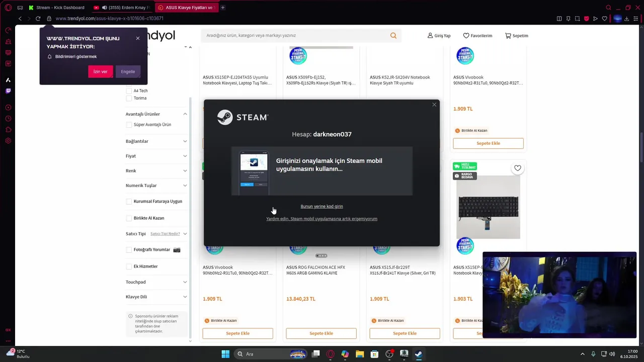Viewport: 644px width, 362px height.
Task: Enable the Fotoğraflı Yorumlar checkbox
Action: click(129, 250)
